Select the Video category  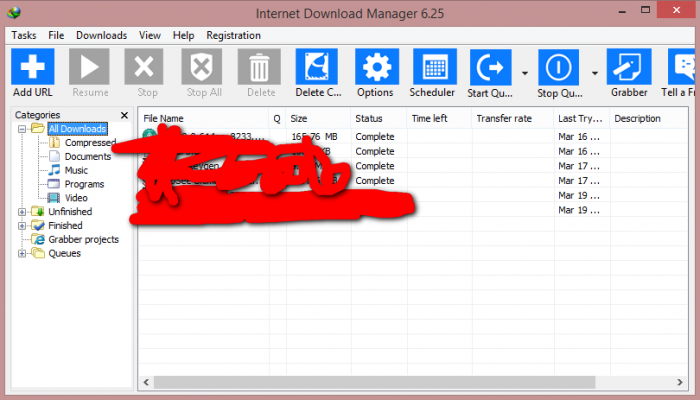(x=76, y=198)
